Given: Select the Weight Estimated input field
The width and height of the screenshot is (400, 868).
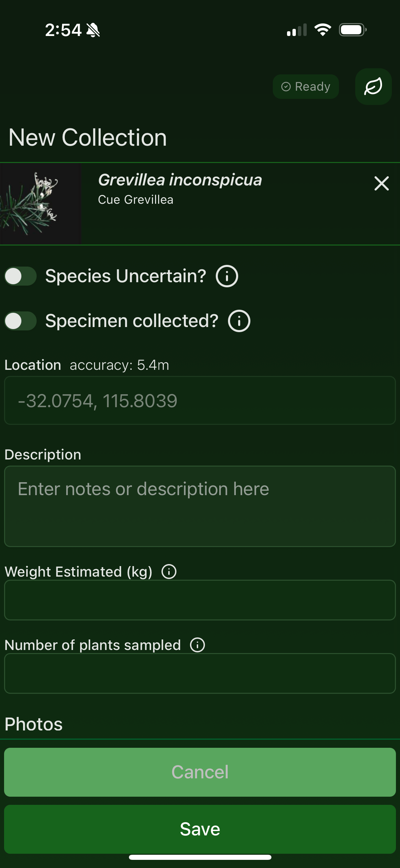Looking at the screenshot, I should 200,600.
